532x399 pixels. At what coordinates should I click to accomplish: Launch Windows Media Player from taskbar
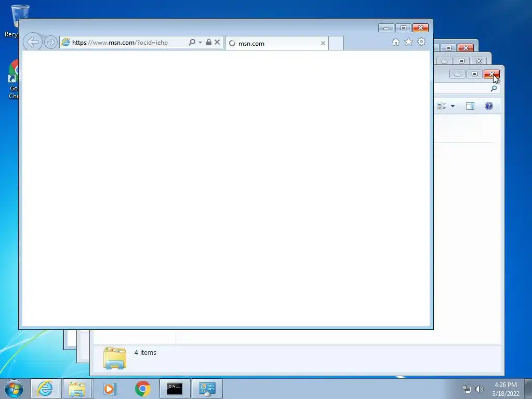(110, 389)
